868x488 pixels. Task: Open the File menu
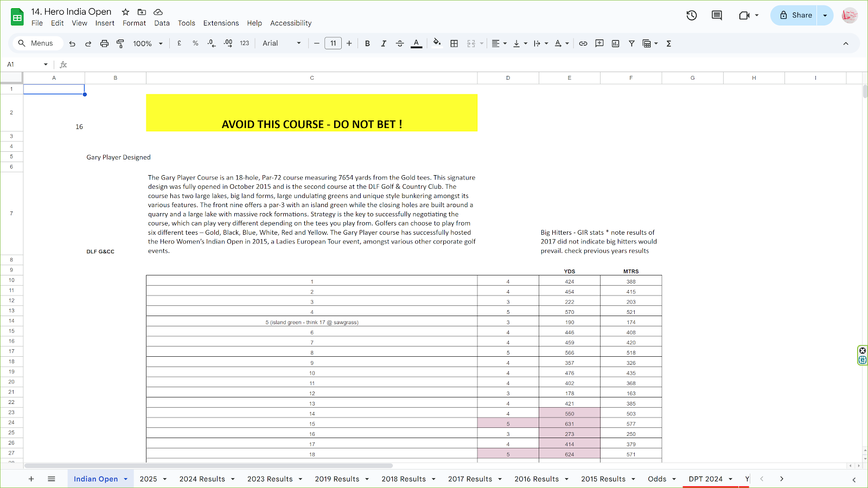(x=37, y=23)
